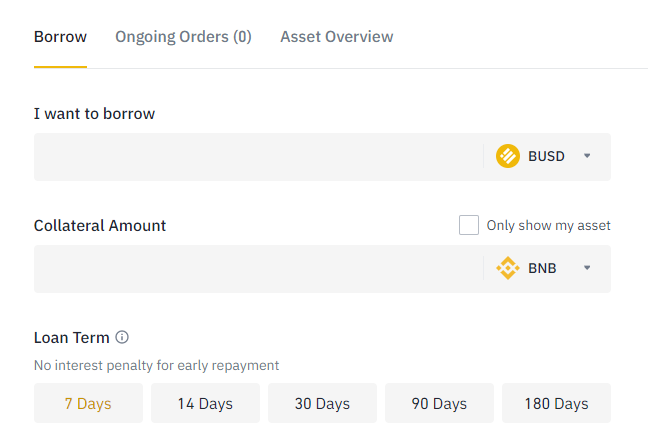Click the Loan Term heading text

click(x=71, y=337)
